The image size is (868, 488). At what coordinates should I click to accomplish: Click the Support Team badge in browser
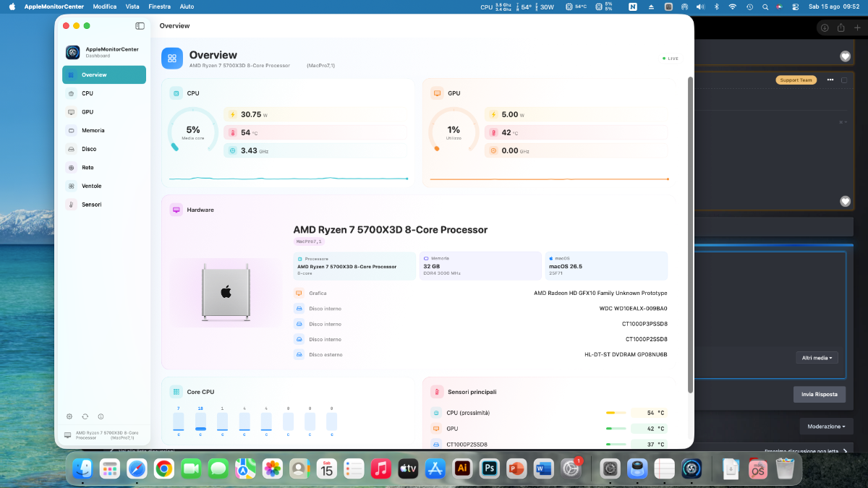coord(796,80)
